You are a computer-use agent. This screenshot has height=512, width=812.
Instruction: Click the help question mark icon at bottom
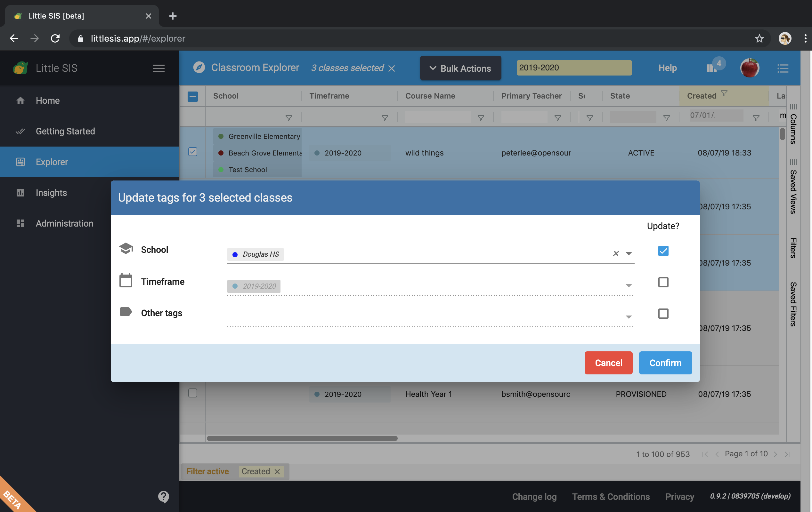point(164,496)
